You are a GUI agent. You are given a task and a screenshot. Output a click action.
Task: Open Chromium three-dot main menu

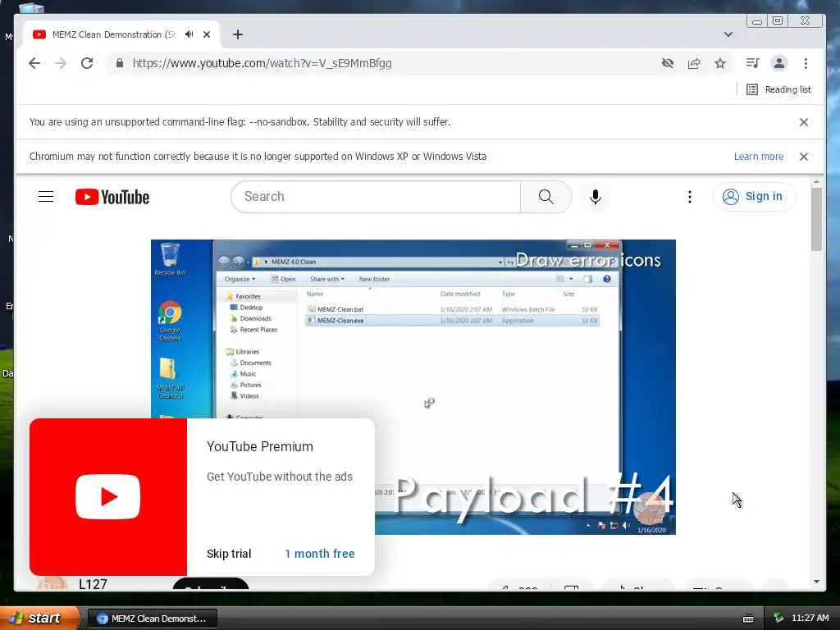coord(806,63)
